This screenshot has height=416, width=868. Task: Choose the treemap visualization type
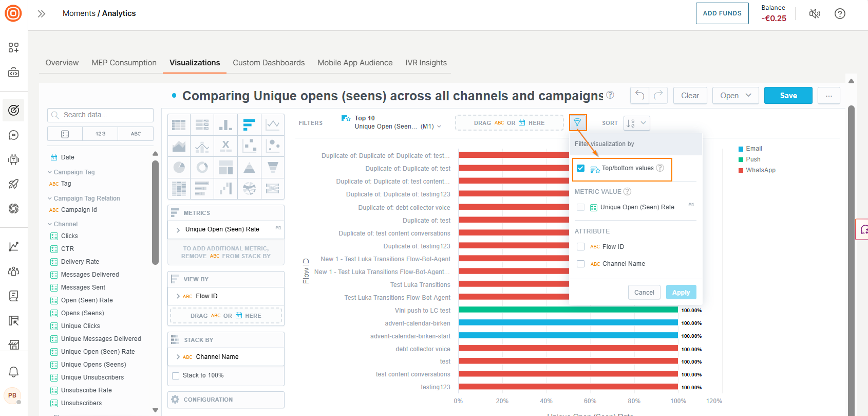coord(225,167)
